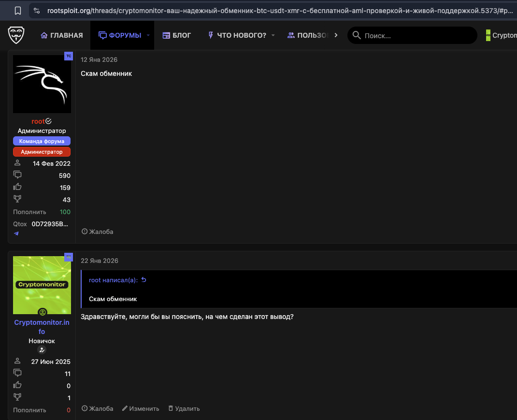Click the browser bookmark icon
This screenshot has width=517, height=420.
coord(17,10)
